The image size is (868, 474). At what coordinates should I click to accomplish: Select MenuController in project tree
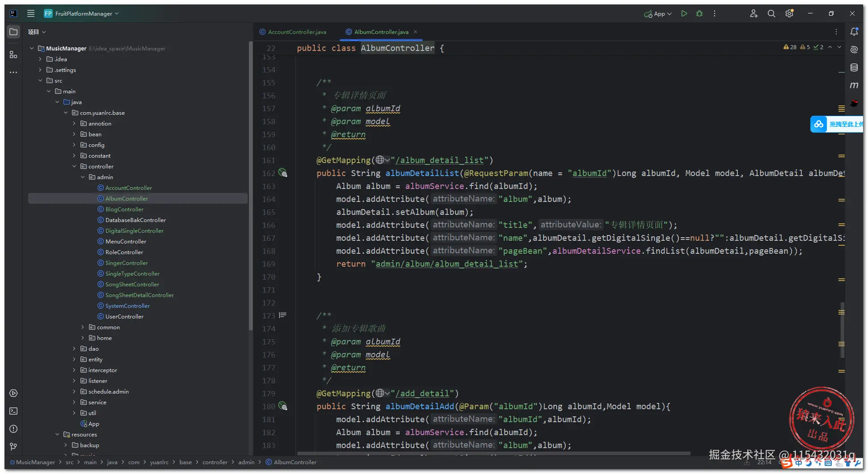(x=126, y=241)
